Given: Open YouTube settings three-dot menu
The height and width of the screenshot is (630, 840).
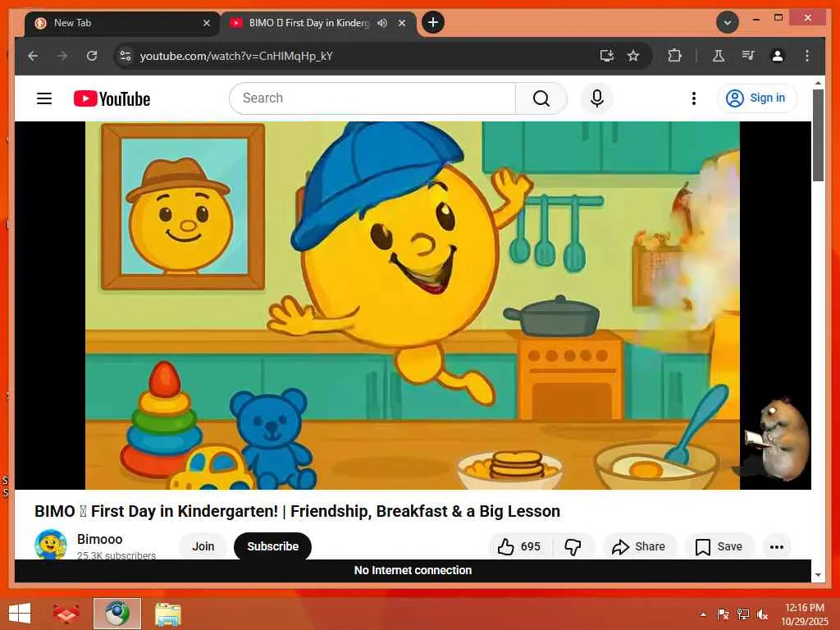Looking at the screenshot, I should pos(694,98).
